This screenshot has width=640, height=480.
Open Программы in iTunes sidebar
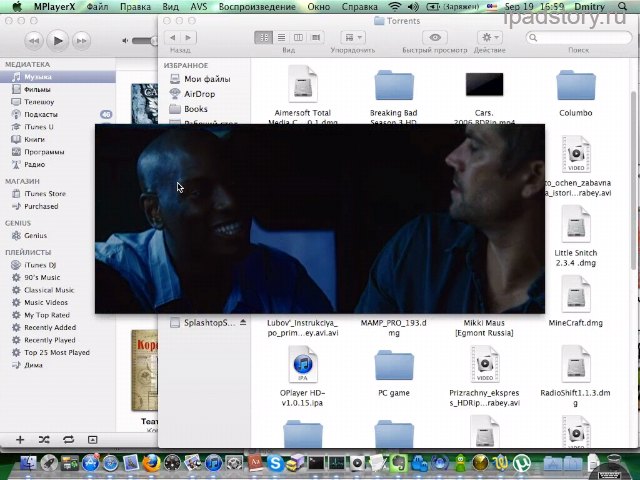[44, 152]
